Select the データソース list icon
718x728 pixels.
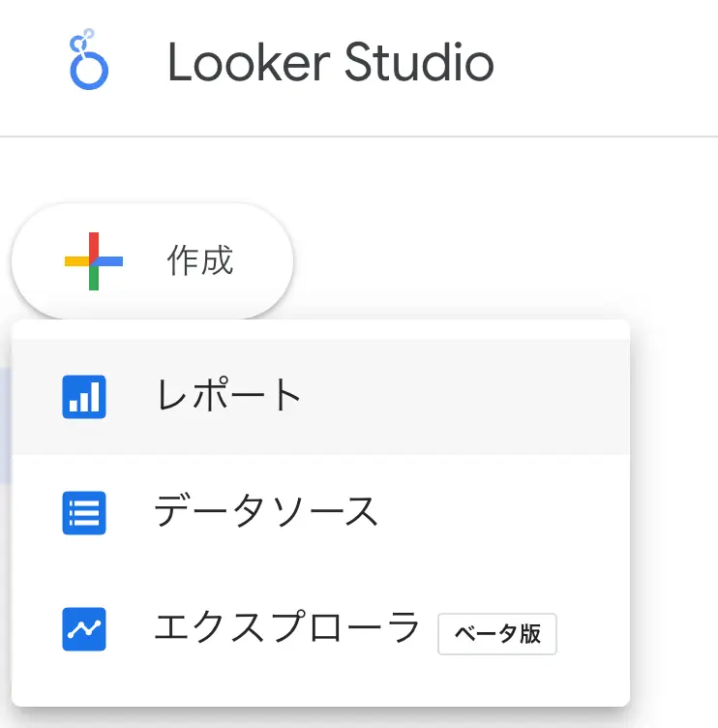[x=84, y=513]
